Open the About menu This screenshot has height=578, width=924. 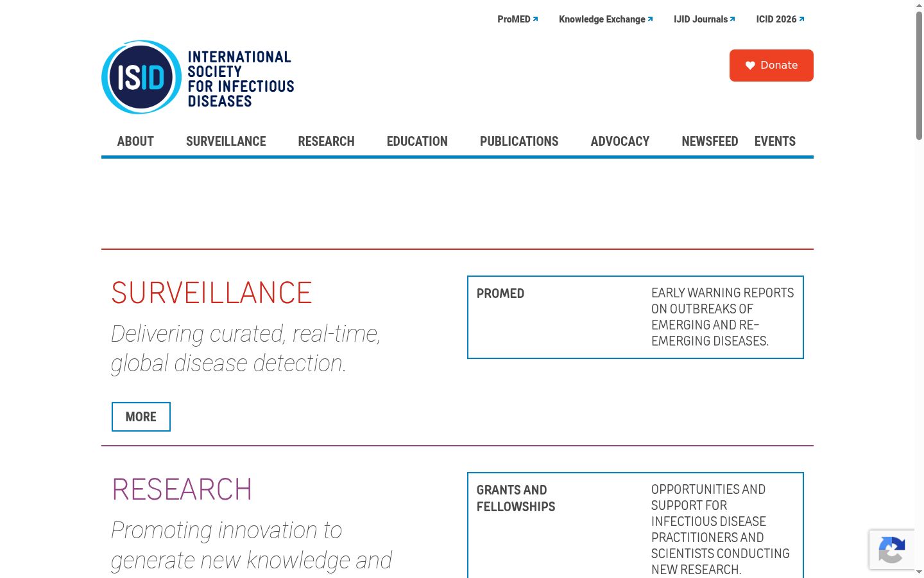(x=135, y=141)
